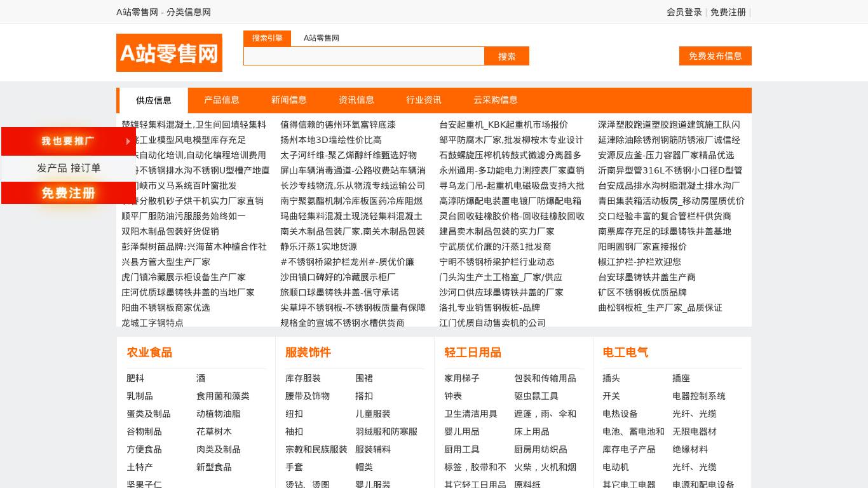Click the A站零售网 orange logo

(169, 53)
